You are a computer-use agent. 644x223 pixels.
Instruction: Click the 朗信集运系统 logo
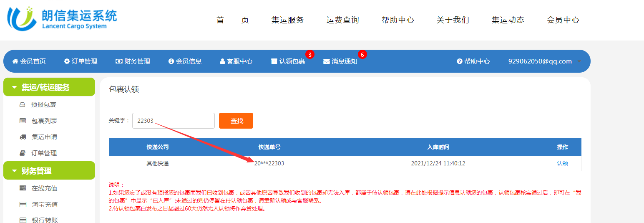(x=63, y=19)
